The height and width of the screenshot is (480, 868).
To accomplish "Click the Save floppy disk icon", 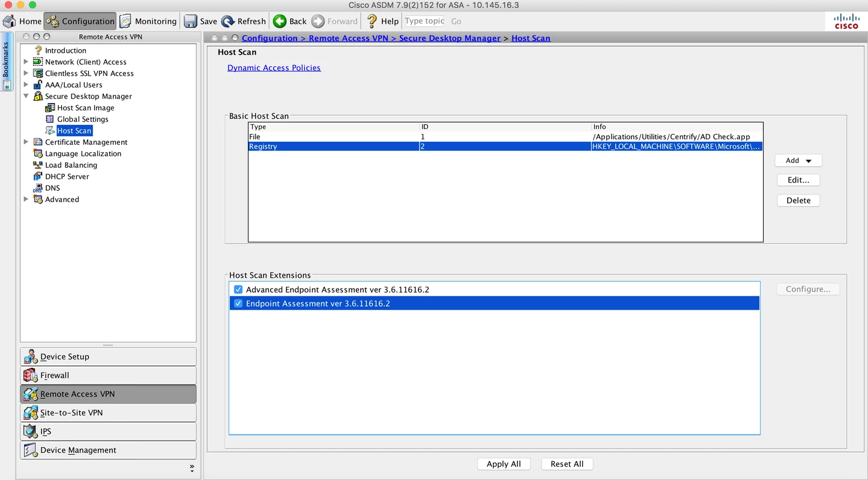I will click(190, 21).
